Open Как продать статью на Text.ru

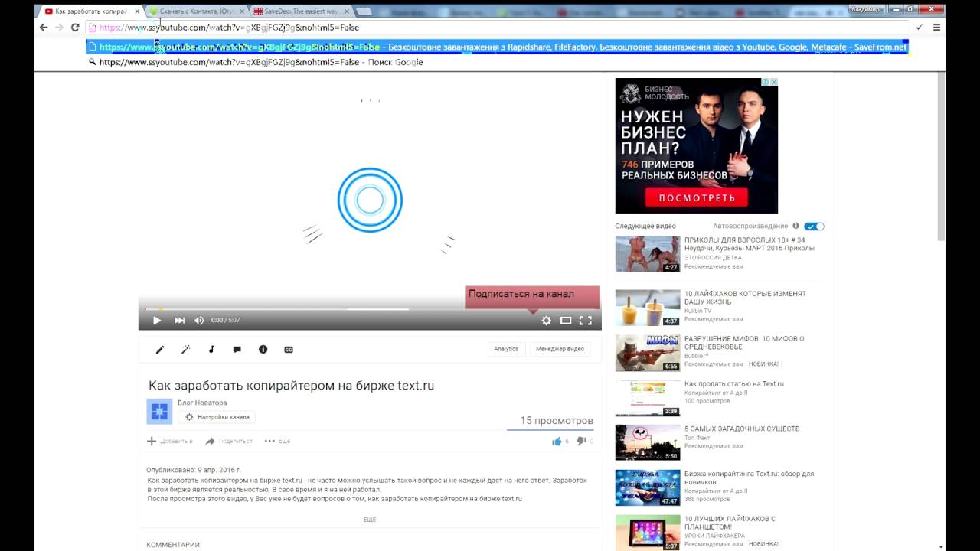pyautogui.click(x=734, y=383)
